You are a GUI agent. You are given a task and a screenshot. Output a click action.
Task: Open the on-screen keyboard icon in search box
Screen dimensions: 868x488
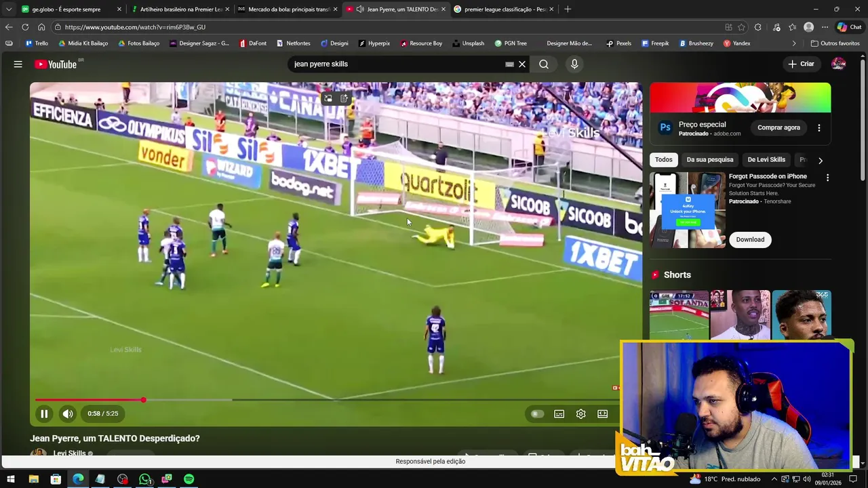(509, 64)
